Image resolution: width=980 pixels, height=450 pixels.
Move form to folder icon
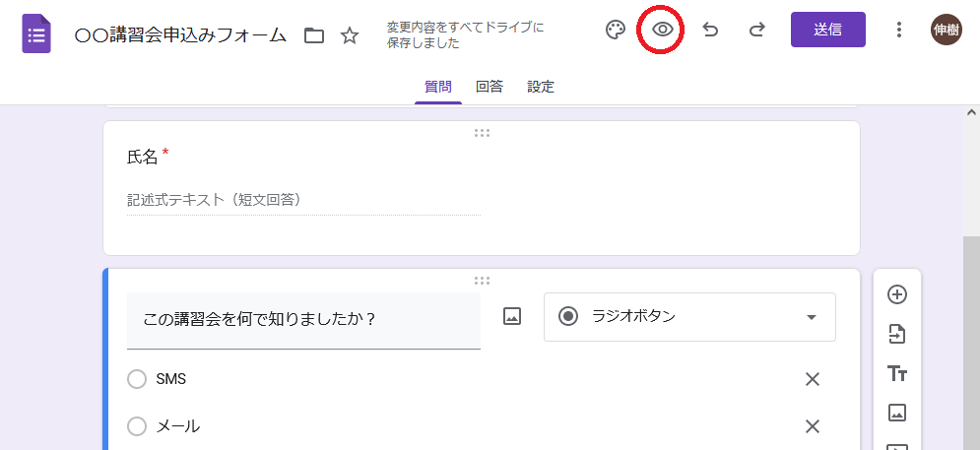pyautogui.click(x=314, y=35)
